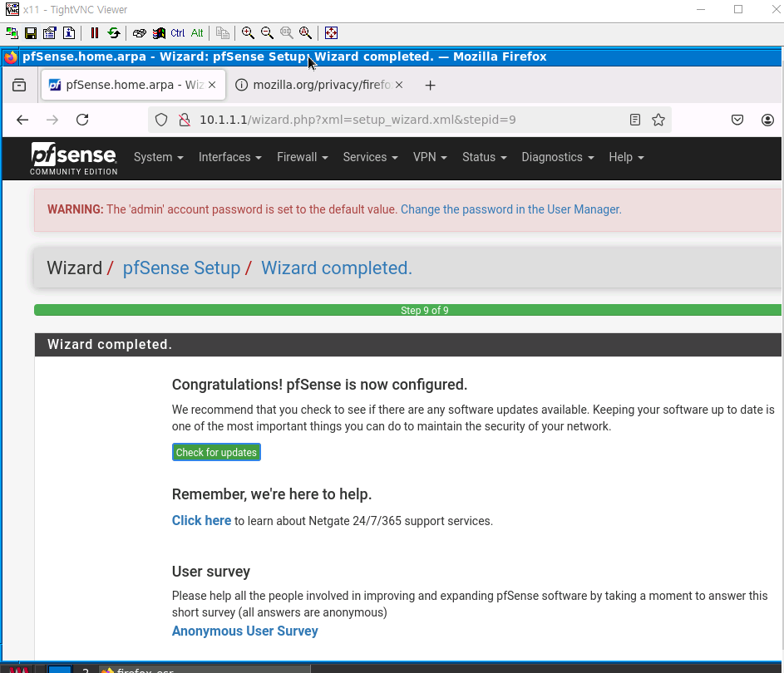This screenshot has width=784, height=673.
Task: Open the Pocket save icon in Firefox
Action: pyautogui.click(x=737, y=120)
